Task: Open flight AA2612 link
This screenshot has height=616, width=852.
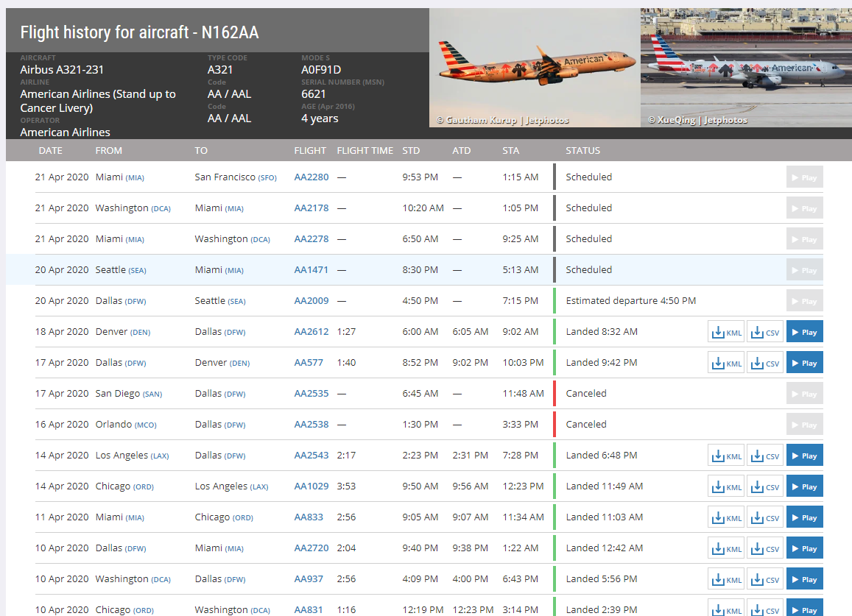Action: coord(311,332)
